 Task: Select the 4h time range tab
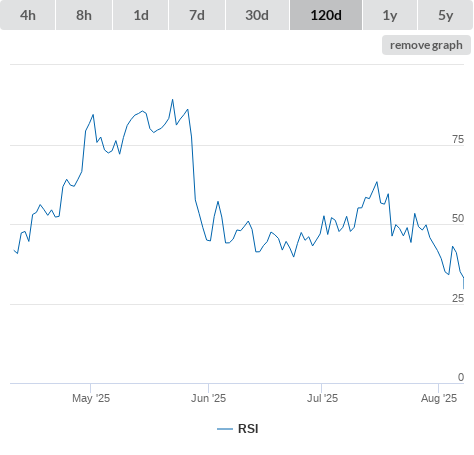click(28, 15)
